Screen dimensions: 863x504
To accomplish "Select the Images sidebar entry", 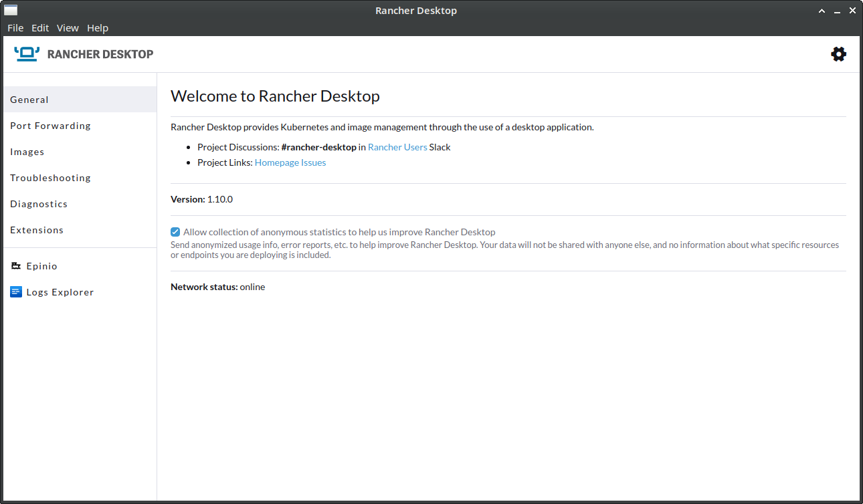I will pos(27,151).
